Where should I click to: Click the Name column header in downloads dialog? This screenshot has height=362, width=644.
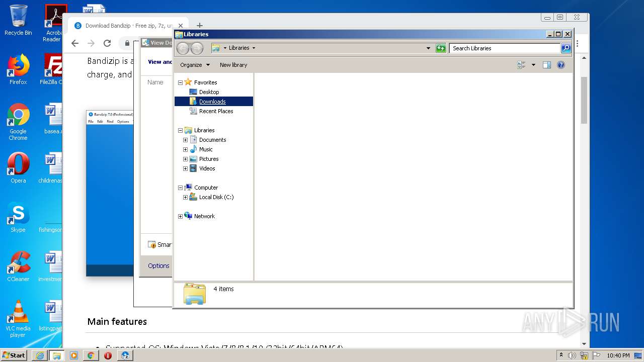[155, 82]
